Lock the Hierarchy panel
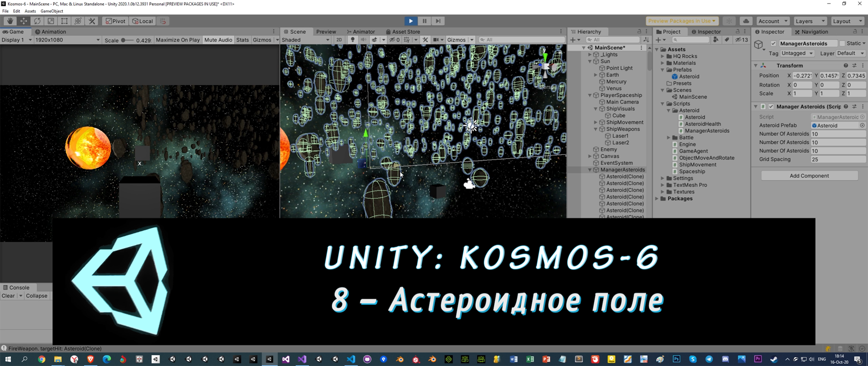 [x=639, y=32]
